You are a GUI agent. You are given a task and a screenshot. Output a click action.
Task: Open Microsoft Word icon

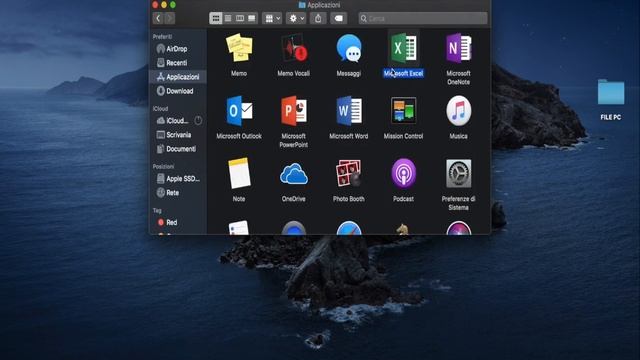pyautogui.click(x=349, y=111)
